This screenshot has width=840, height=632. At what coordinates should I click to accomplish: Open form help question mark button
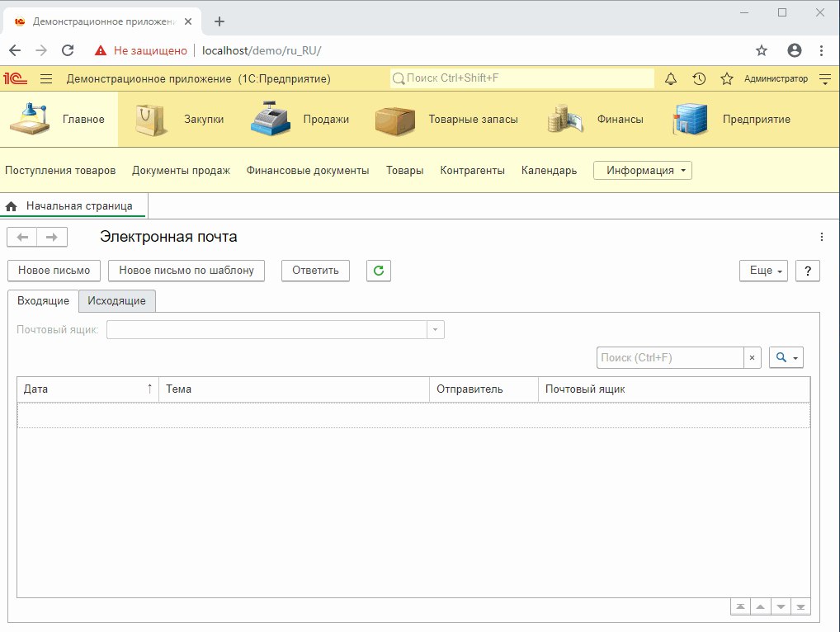808,271
